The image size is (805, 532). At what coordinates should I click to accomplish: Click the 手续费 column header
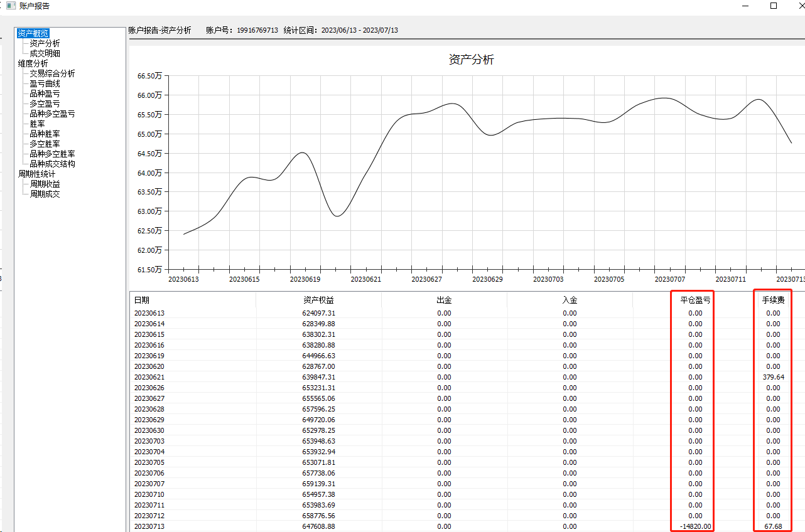773,301
